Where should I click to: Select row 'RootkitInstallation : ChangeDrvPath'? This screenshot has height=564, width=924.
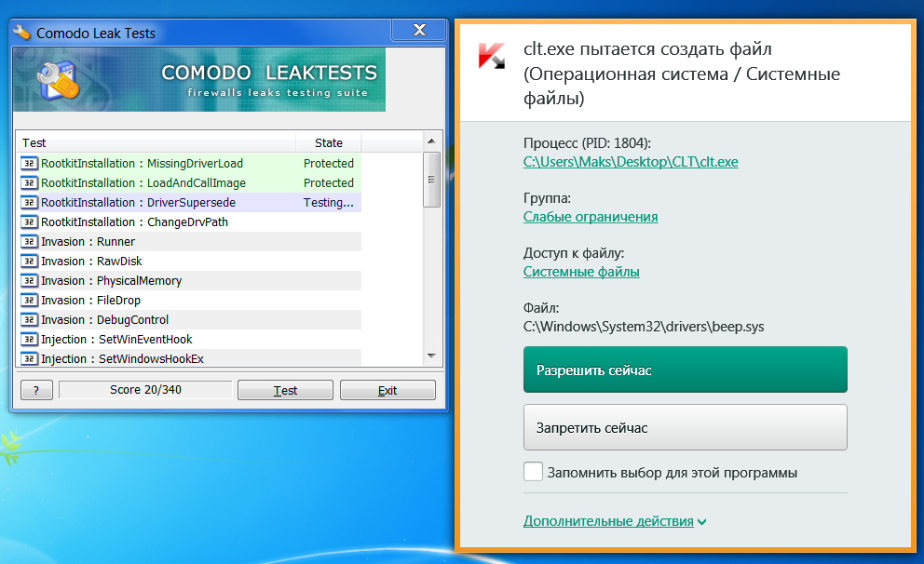(x=189, y=222)
